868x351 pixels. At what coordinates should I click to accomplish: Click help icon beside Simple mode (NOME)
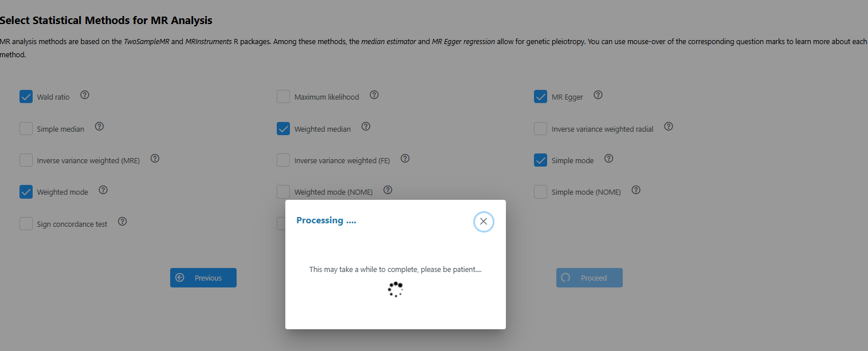636,190
